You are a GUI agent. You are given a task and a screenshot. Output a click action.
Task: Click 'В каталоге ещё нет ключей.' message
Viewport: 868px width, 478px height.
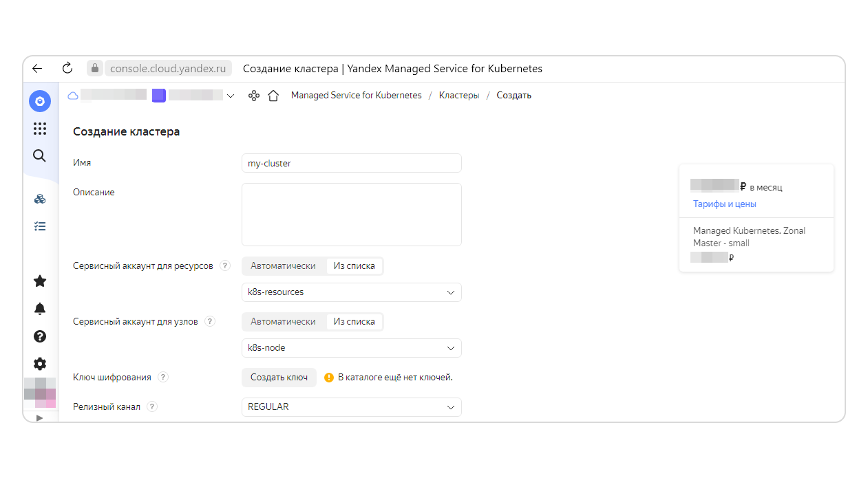(395, 378)
